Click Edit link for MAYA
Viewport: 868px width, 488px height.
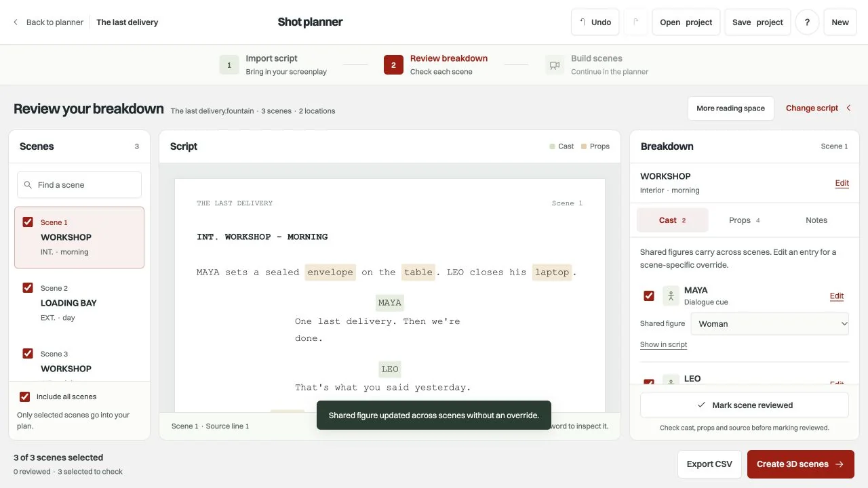(x=837, y=296)
